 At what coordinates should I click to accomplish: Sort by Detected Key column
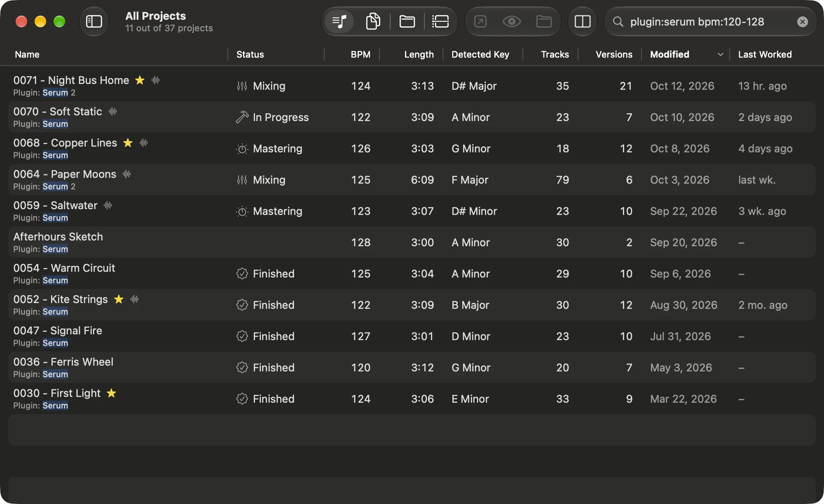480,54
